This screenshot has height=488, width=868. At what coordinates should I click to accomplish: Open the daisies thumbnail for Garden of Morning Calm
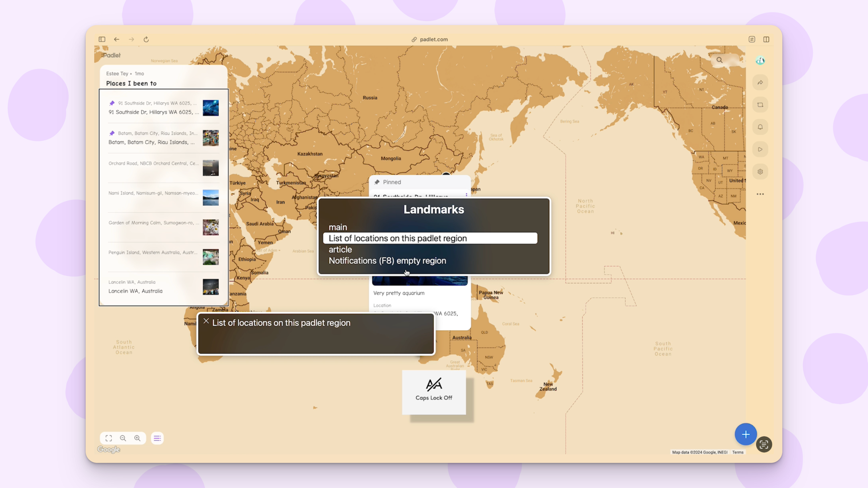pos(211,227)
